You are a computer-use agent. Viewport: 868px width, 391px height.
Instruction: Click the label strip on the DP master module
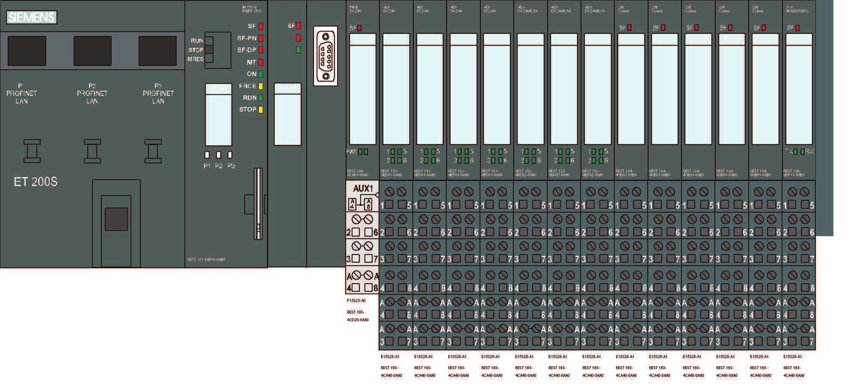click(x=287, y=114)
